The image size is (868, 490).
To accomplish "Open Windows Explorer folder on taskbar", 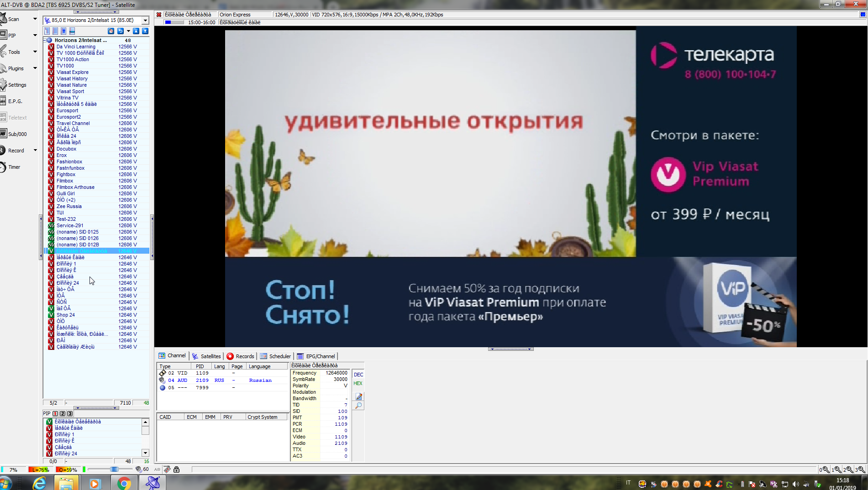I will point(67,483).
